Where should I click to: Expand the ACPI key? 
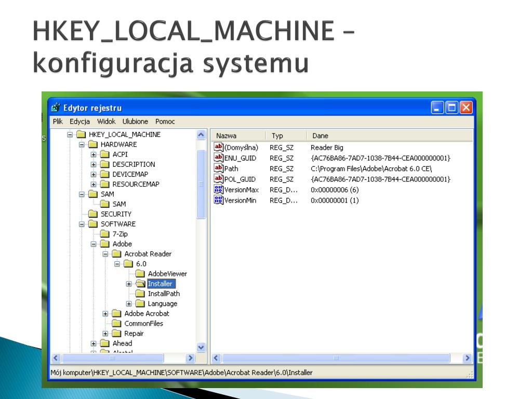94,154
